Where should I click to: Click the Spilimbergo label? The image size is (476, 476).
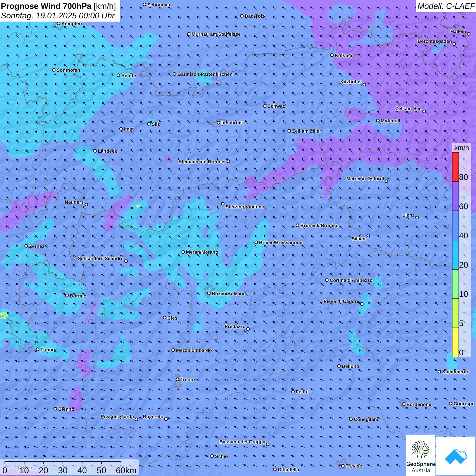pyautogui.click(x=456, y=372)
